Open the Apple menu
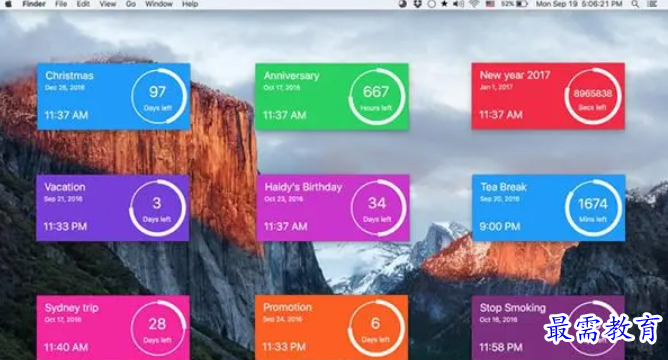The width and height of the screenshot is (668, 360). pyautogui.click(x=8, y=4)
